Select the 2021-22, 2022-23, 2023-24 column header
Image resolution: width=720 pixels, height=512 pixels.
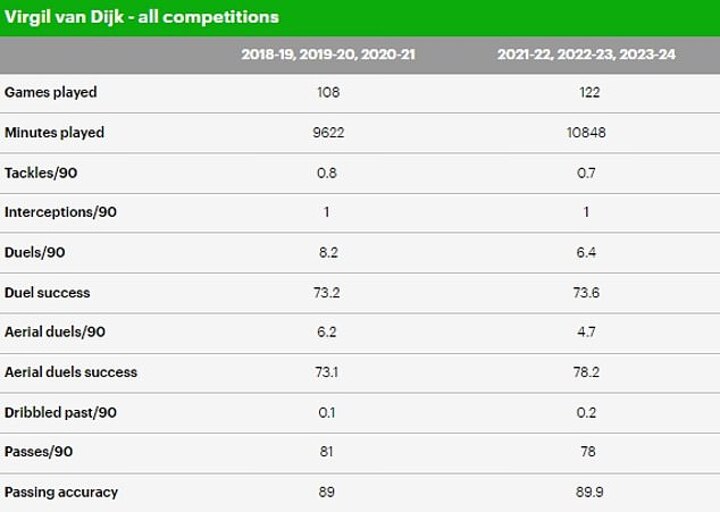point(586,54)
